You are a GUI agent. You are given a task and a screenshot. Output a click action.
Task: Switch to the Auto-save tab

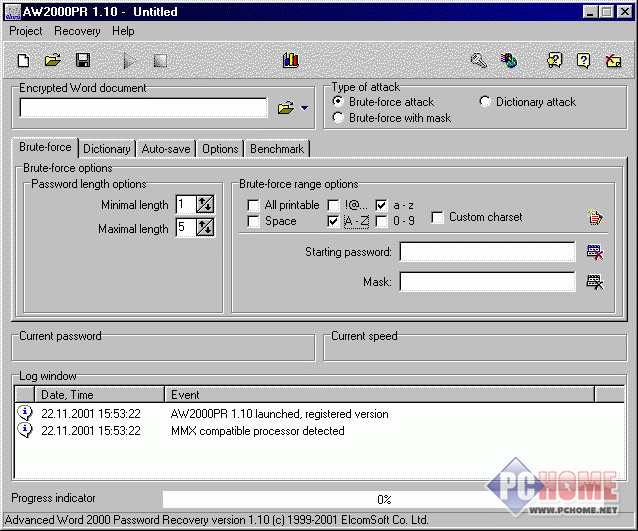tap(166, 149)
